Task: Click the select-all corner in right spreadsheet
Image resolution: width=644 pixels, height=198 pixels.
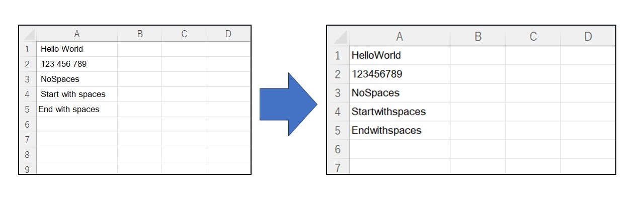Action: click(x=338, y=36)
